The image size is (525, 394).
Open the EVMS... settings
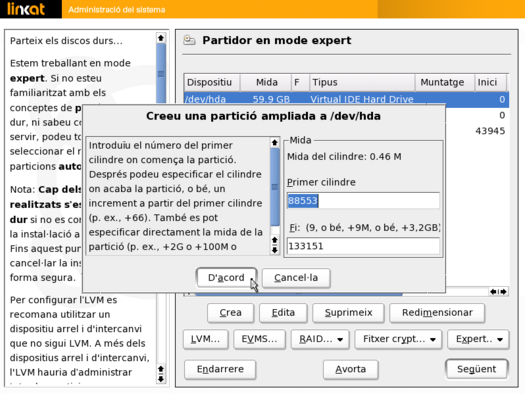point(259,339)
